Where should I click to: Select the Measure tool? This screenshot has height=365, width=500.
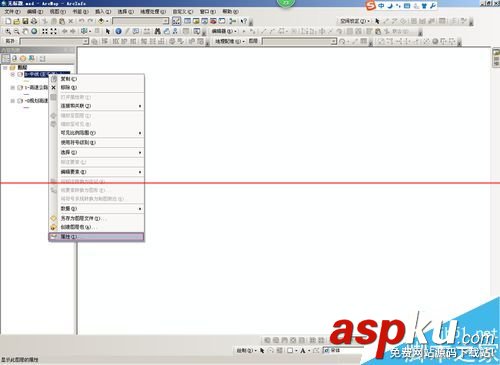click(146, 31)
